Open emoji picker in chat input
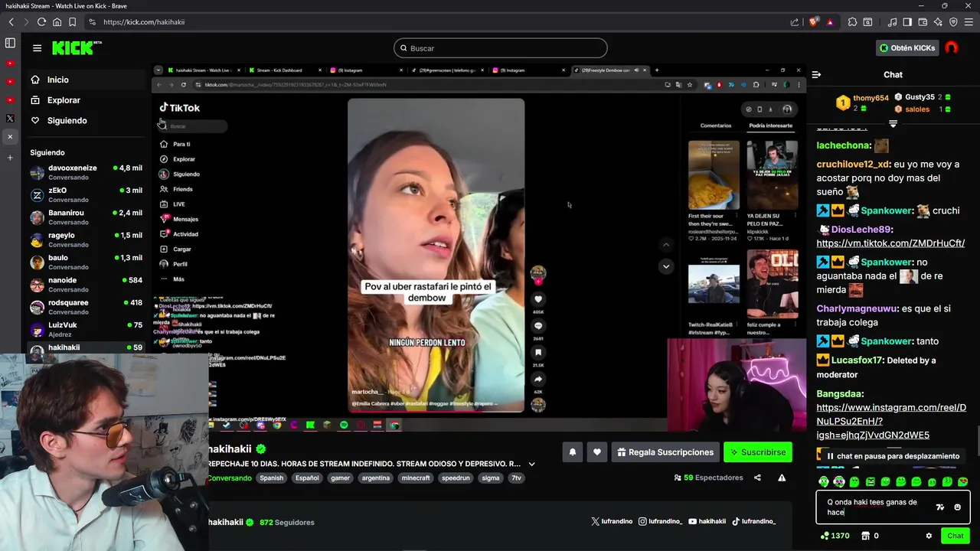 click(957, 507)
